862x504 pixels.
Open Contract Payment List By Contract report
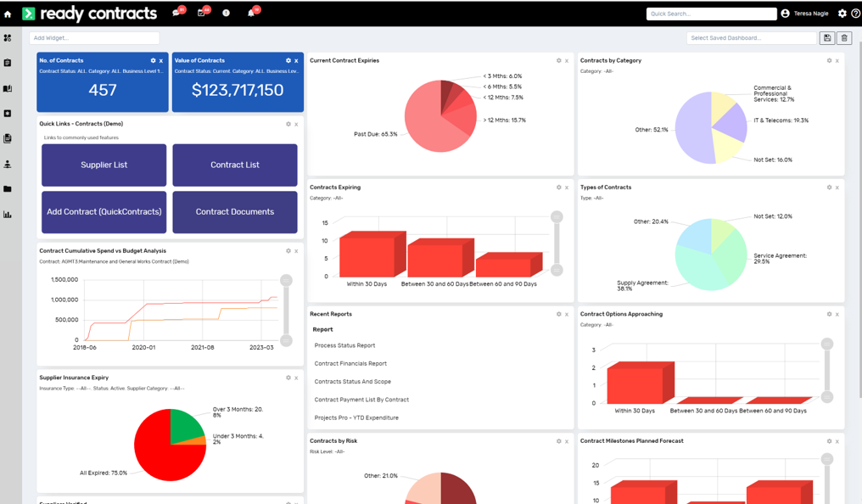pyautogui.click(x=361, y=400)
